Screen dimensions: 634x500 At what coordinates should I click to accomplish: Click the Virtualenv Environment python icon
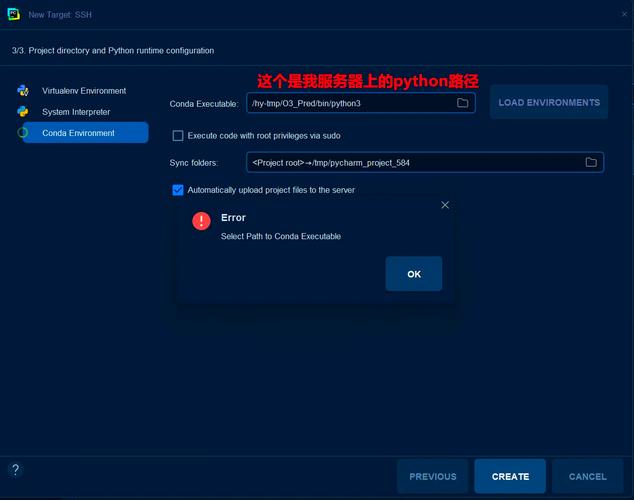coord(23,91)
